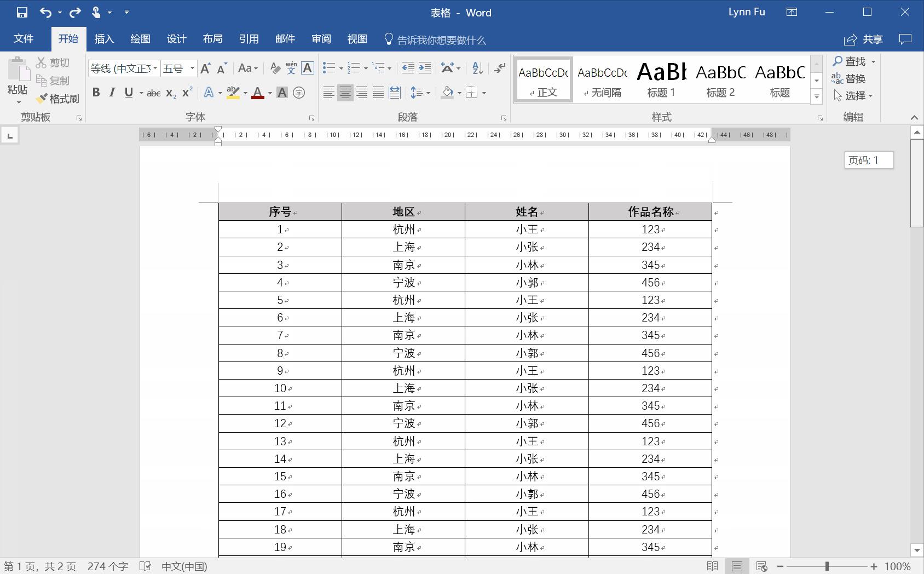Toggle bold formatting

coord(96,93)
